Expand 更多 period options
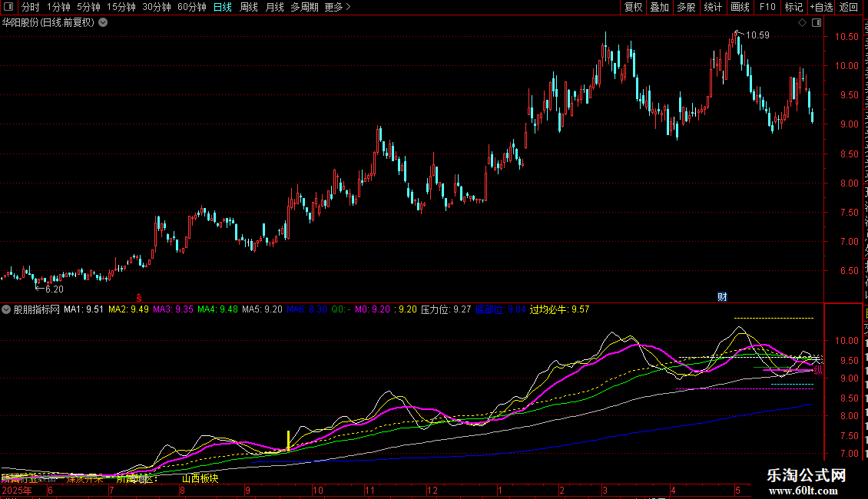This screenshot has height=499, width=868. (x=337, y=7)
